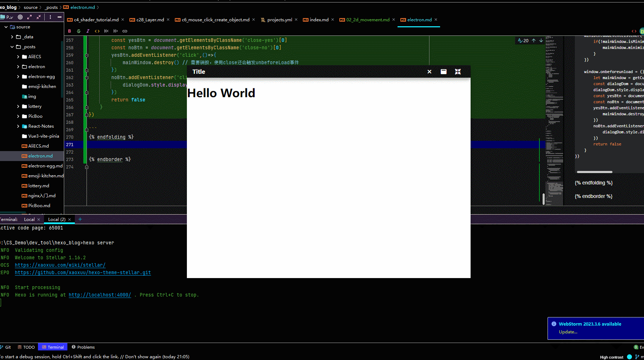Go to next highlighted typo arrow
This screenshot has width=644, height=360.
tap(541, 40)
